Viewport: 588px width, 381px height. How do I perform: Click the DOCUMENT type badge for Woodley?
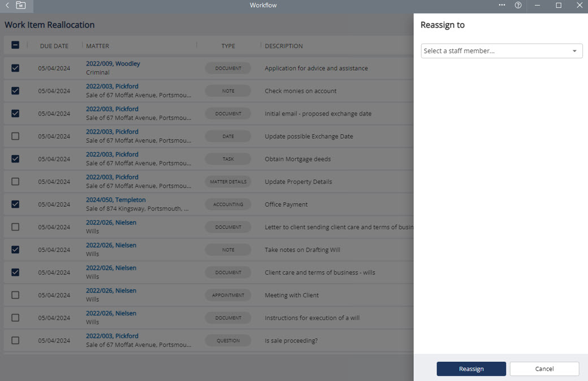(228, 69)
